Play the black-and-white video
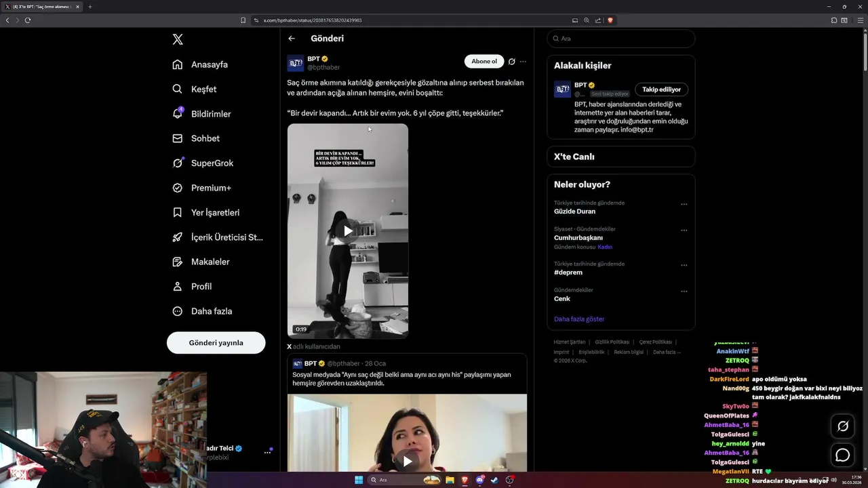 click(x=348, y=230)
